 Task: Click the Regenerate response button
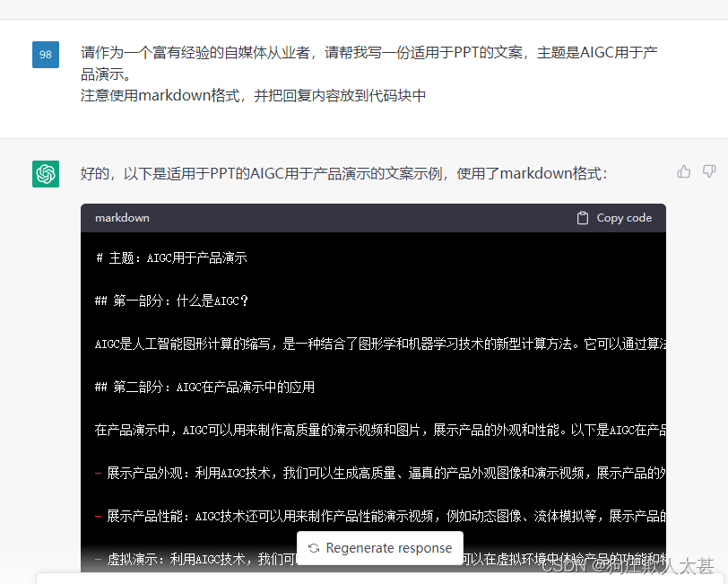380,548
